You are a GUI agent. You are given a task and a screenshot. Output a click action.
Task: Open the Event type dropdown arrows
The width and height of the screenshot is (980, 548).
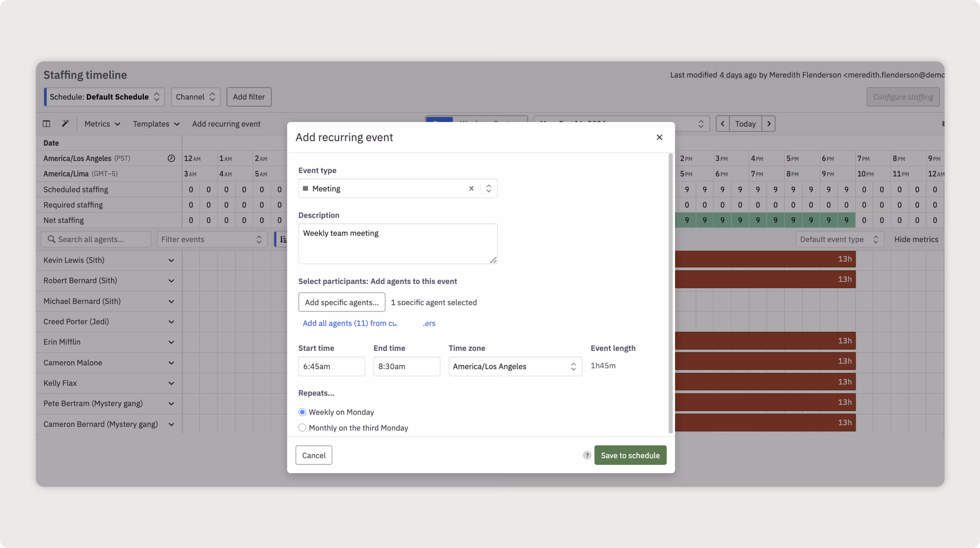coord(488,188)
